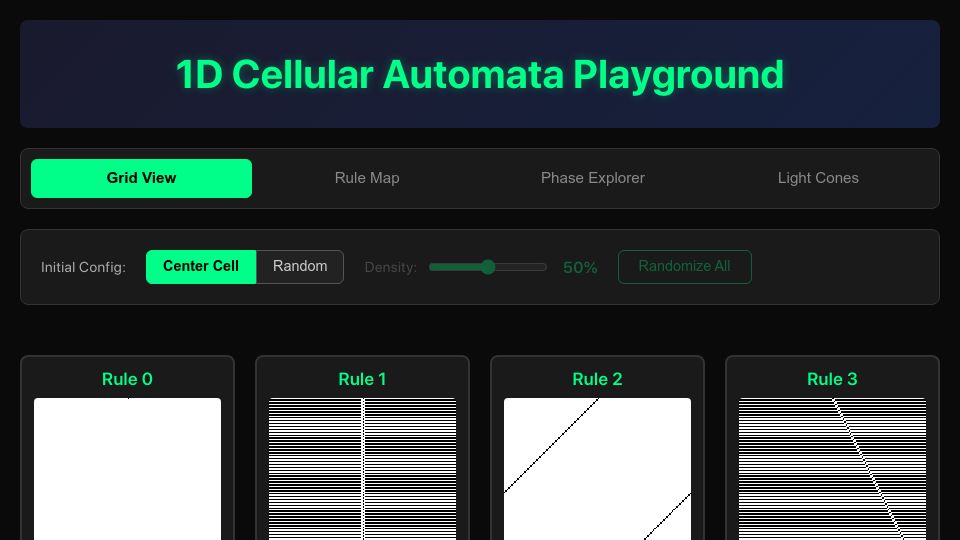Click the 1D Cellular Automata Playground heading
The height and width of the screenshot is (540, 960).
tap(480, 75)
